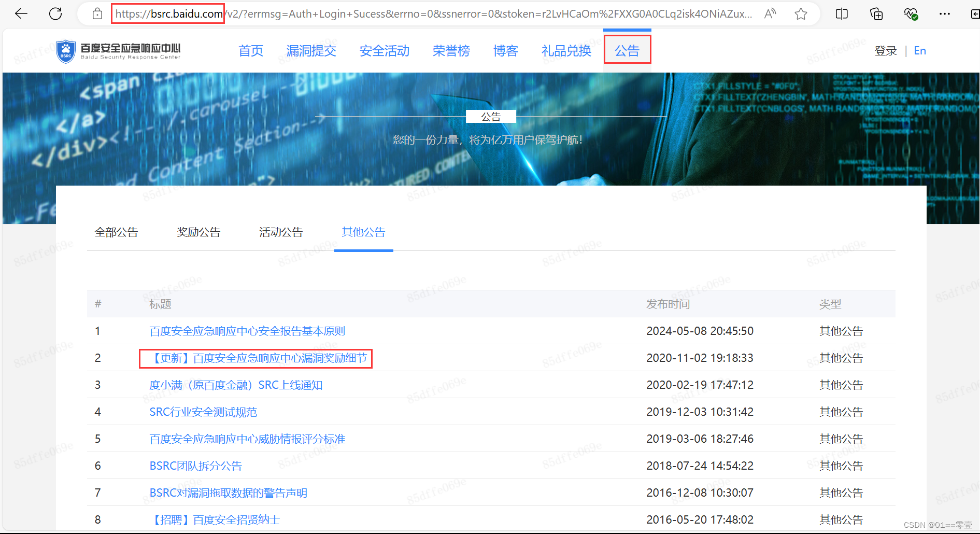Go back with the browser back arrow

click(x=21, y=14)
